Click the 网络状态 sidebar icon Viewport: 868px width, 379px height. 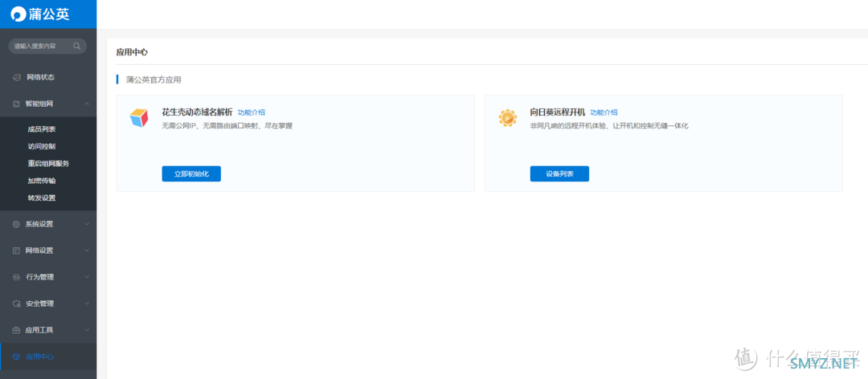(x=16, y=77)
